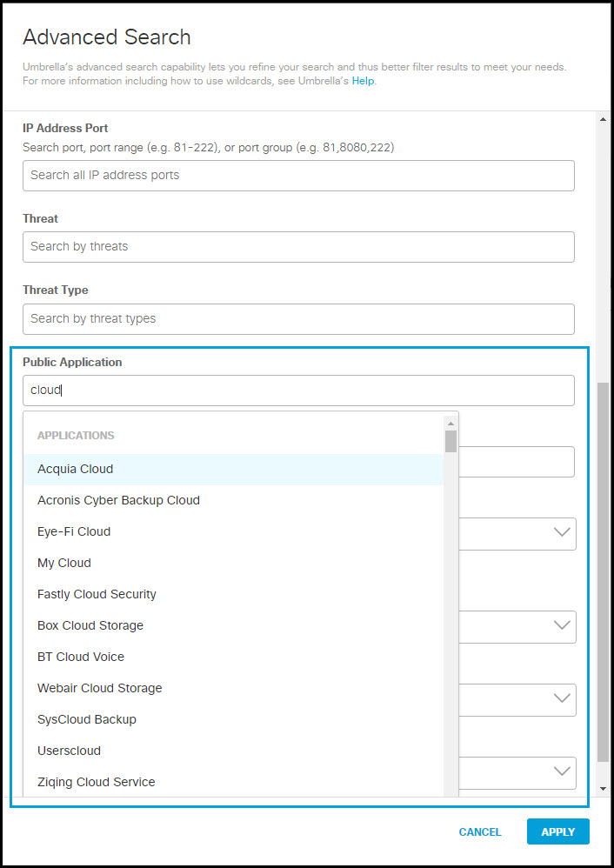The height and width of the screenshot is (868, 614).
Task: Click the Apply button
Action: [558, 831]
